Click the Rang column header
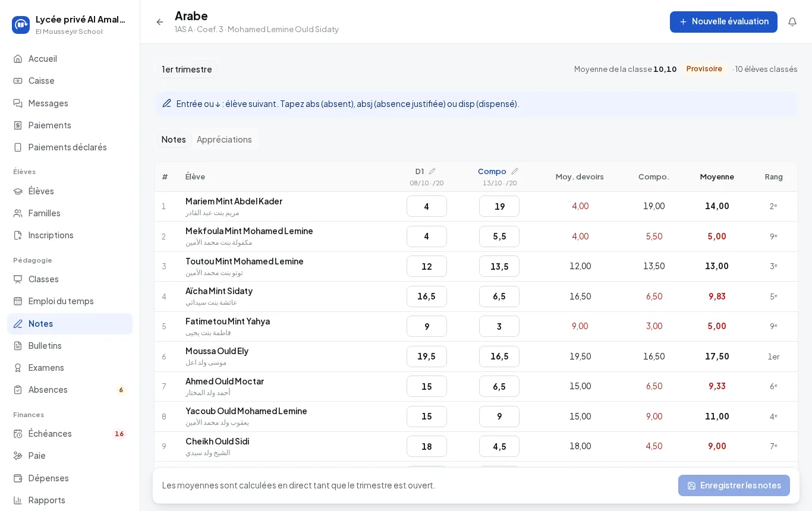 (774, 177)
